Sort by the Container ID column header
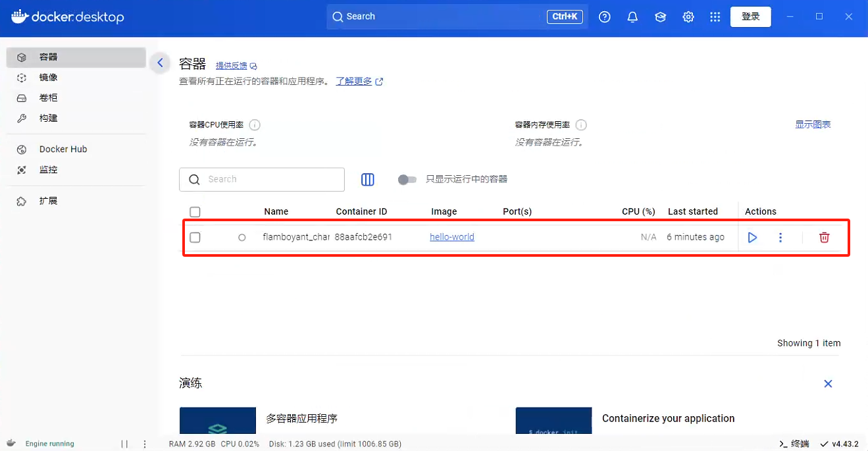This screenshot has width=868, height=451. 361,211
